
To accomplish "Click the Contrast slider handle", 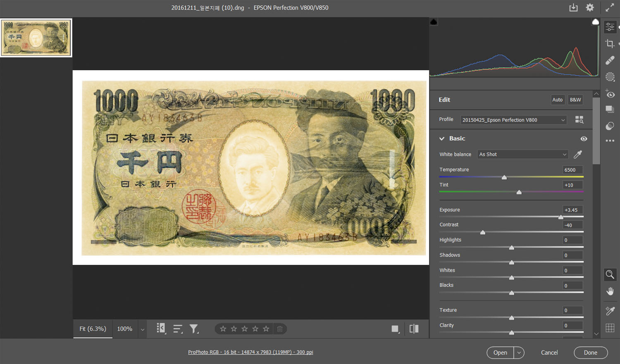I will click(x=483, y=232).
